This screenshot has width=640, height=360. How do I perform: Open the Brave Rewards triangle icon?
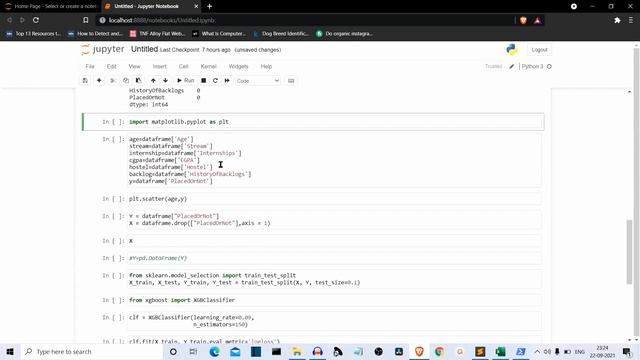coord(538,20)
